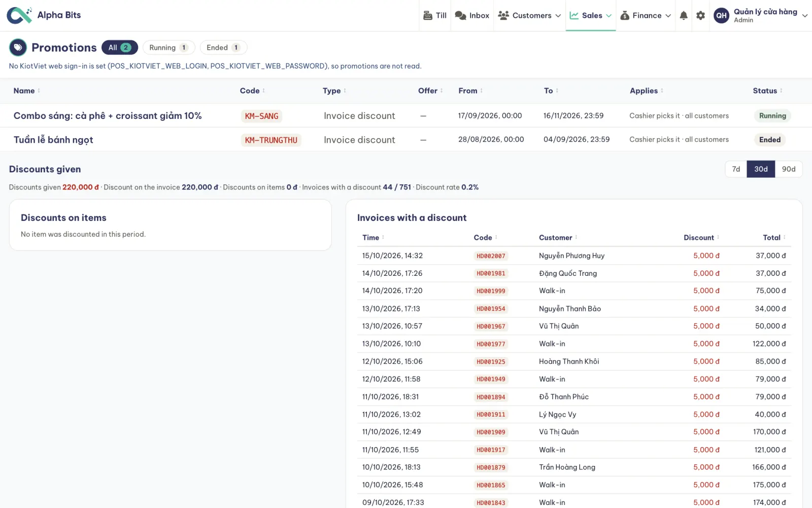Image resolution: width=812 pixels, height=508 pixels.
Task: Select customer Hoàng Thanh Khôi
Action: (x=569, y=361)
